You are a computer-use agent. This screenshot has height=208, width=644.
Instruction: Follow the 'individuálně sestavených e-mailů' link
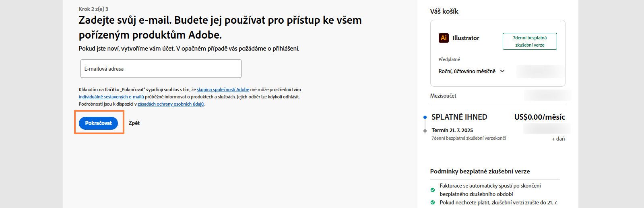pyautogui.click(x=111, y=97)
